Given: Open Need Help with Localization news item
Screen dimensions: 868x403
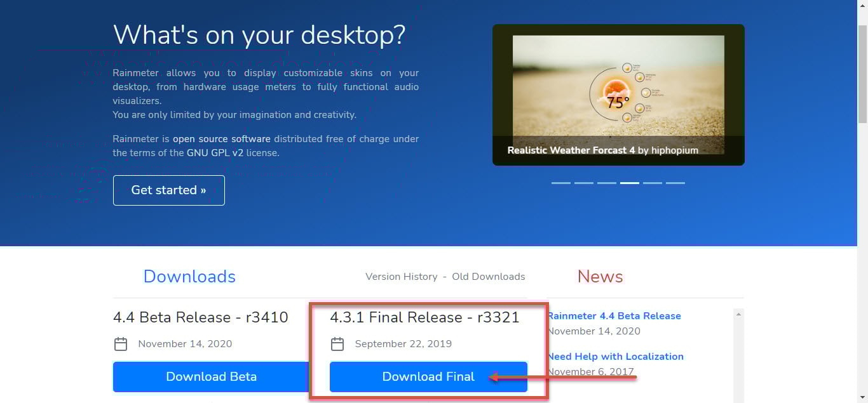Looking at the screenshot, I should [x=615, y=357].
